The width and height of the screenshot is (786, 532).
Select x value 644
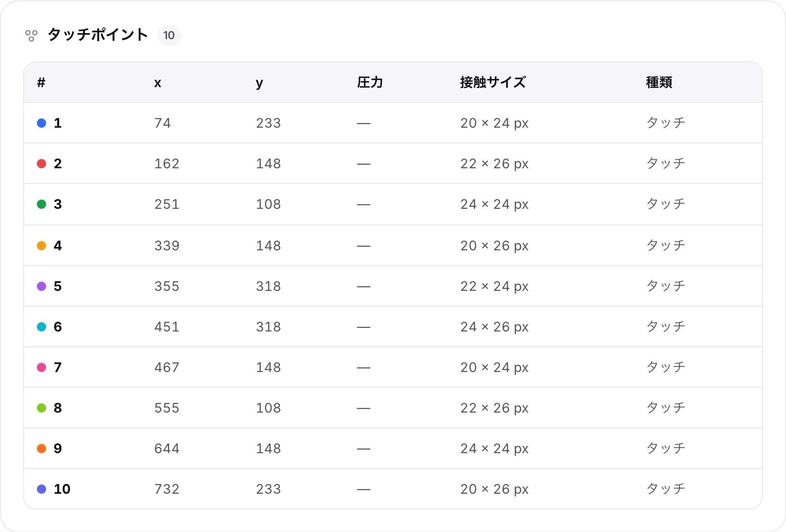point(167,449)
